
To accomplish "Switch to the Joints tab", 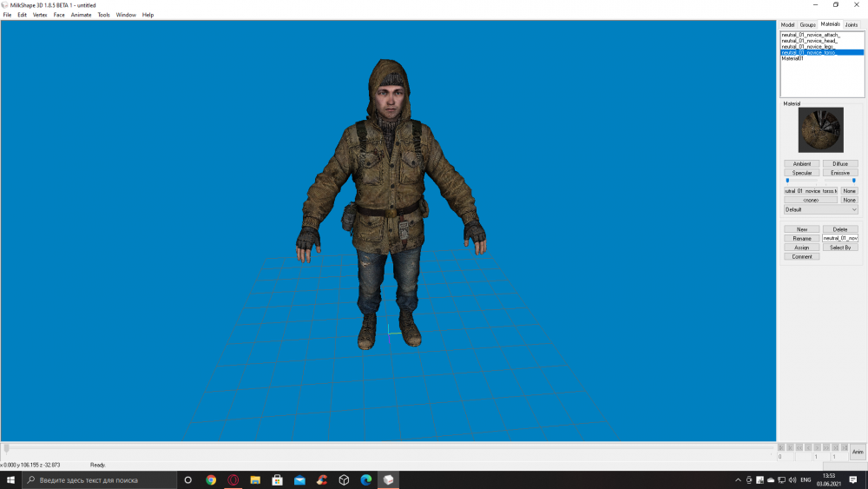I will 852,25.
